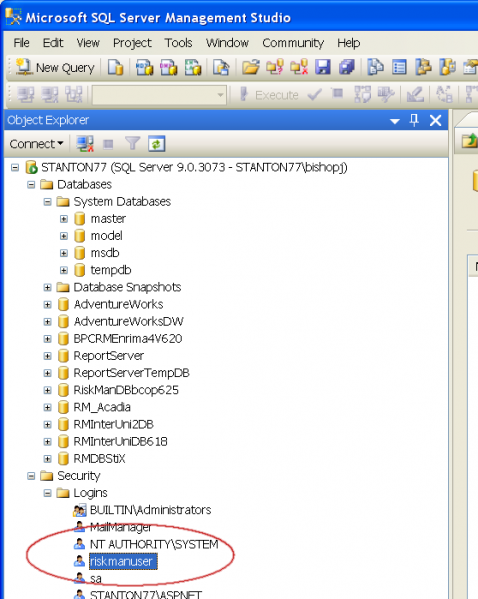Image resolution: width=478 pixels, height=599 pixels.
Task: Click the Parse checkmark icon
Action: [x=314, y=95]
